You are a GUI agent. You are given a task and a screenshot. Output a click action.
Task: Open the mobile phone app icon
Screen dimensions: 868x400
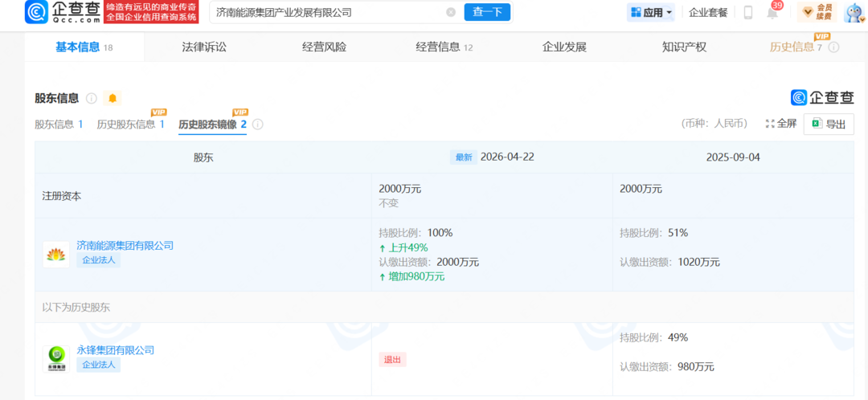click(x=748, y=12)
